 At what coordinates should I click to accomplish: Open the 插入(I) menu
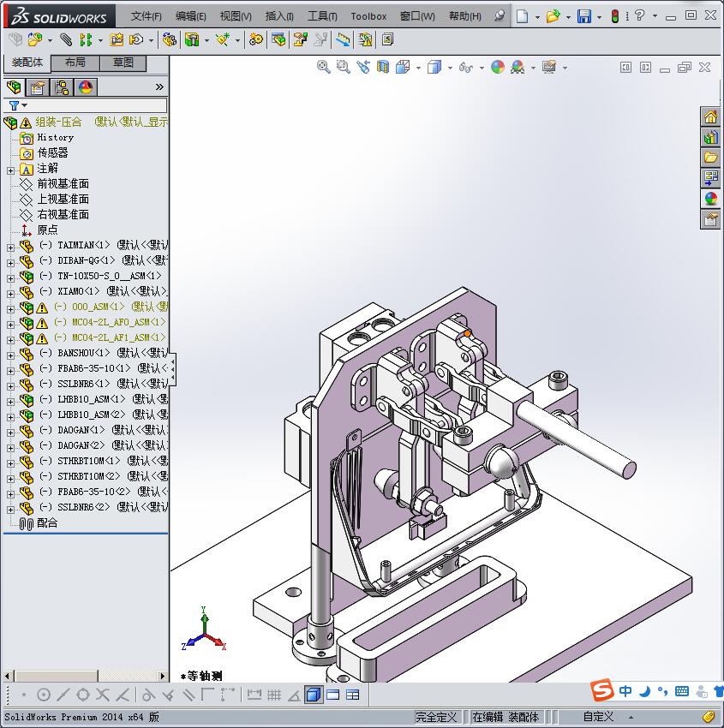coord(279,16)
